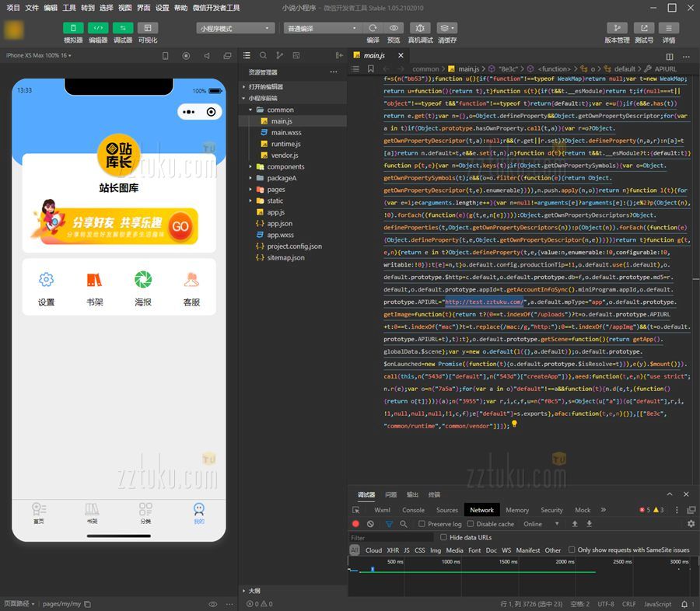Image resolution: width=700 pixels, height=611 pixels.
Task: Tick the Hide data URLs checkbox
Action: click(x=444, y=537)
